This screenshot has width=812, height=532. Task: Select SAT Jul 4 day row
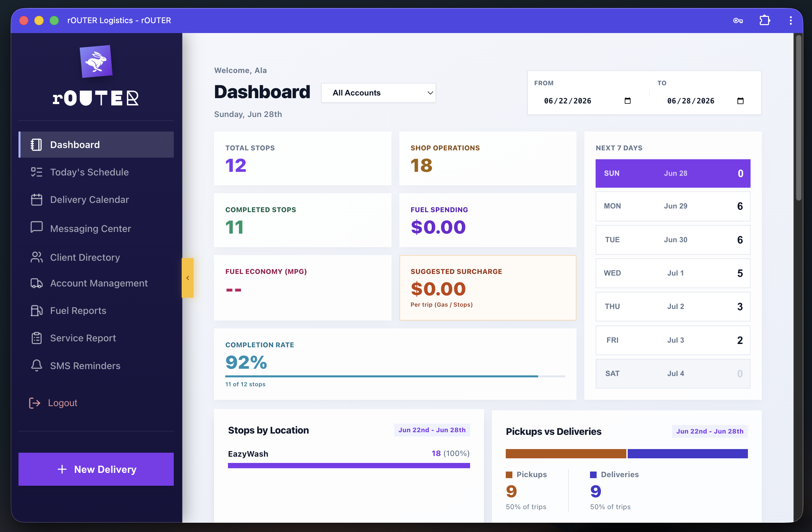coord(673,374)
